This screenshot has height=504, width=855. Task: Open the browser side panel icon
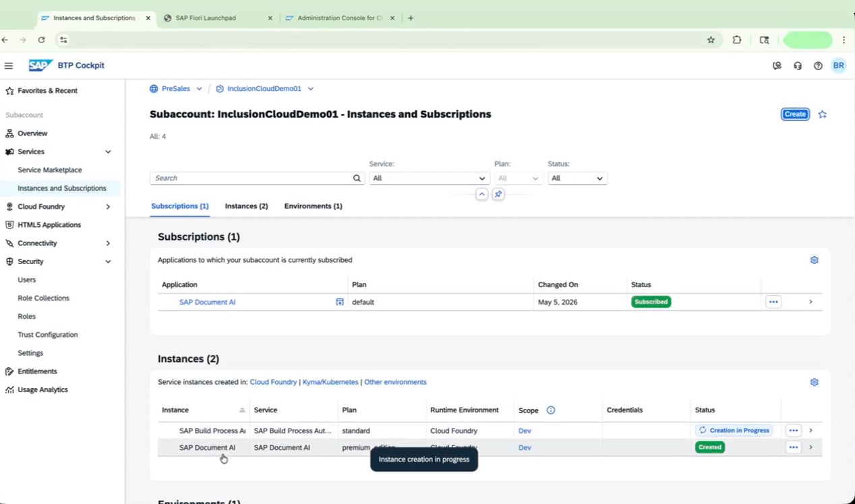[x=764, y=40]
